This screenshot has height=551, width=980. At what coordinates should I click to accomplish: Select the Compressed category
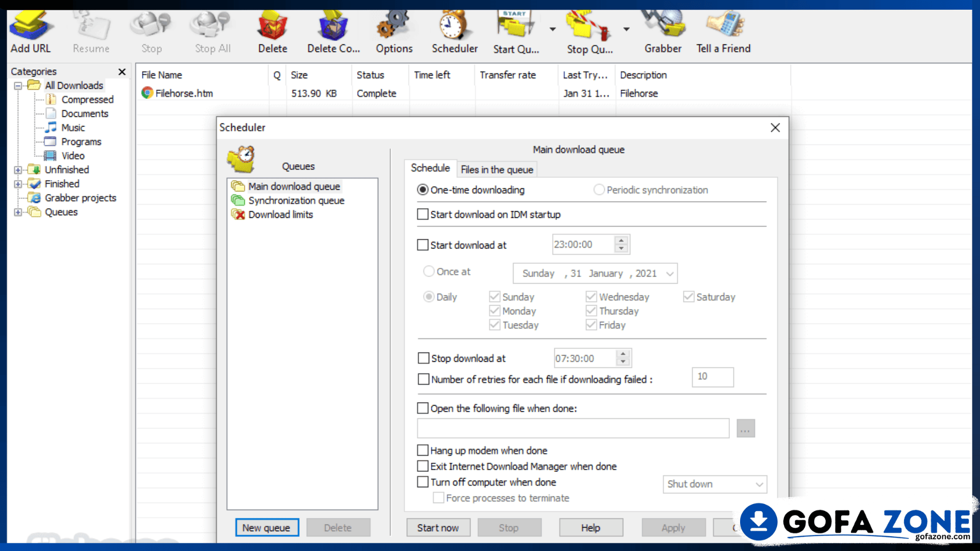click(x=87, y=99)
